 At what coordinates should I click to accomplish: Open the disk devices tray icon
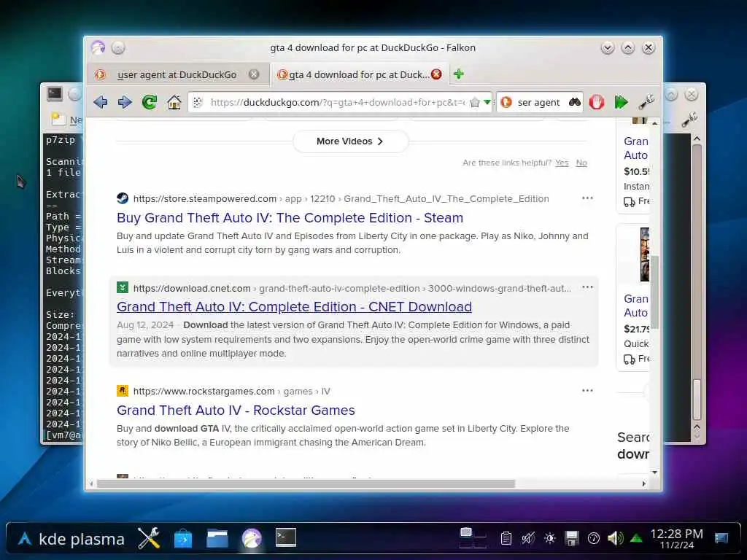click(572, 538)
